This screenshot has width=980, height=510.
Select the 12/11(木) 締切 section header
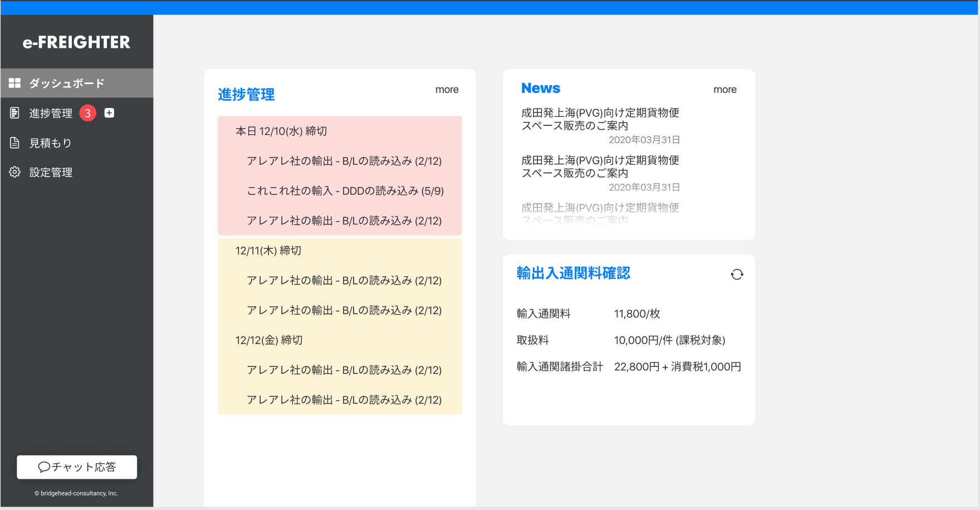click(x=268, y=251)
